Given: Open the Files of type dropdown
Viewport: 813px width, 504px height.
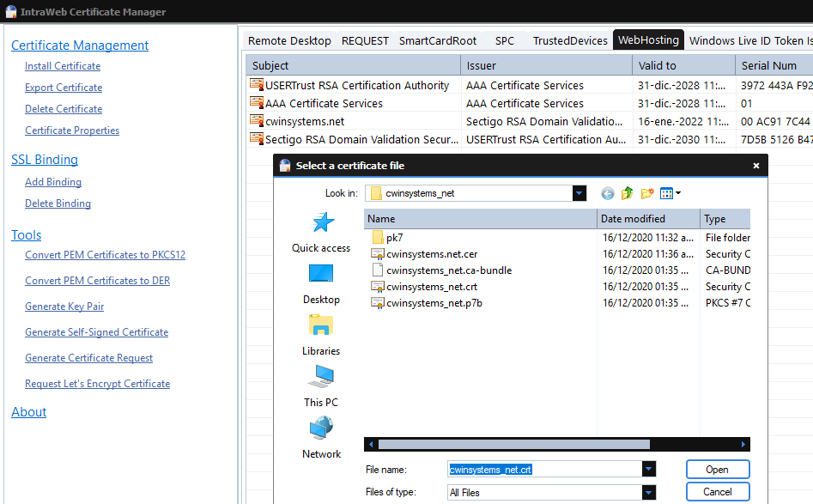Looking at the screenshot, I should [648, 492].
